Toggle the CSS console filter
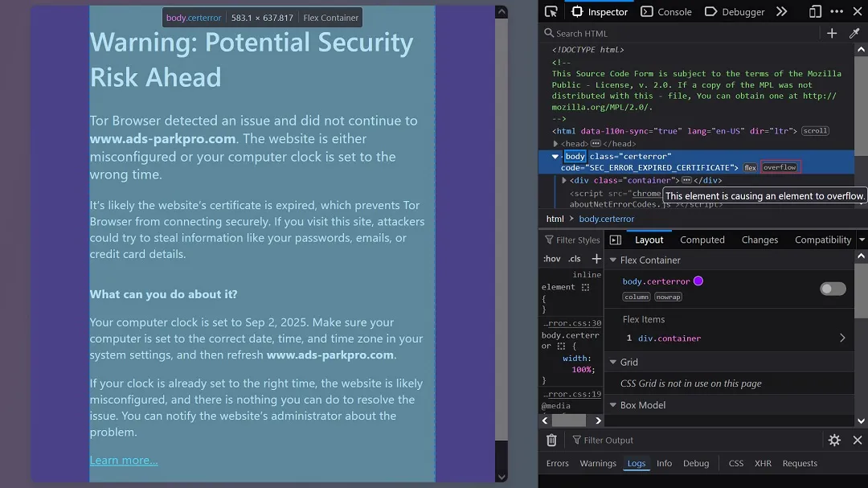Screen dimensions: 868x488 coord(735,463)
